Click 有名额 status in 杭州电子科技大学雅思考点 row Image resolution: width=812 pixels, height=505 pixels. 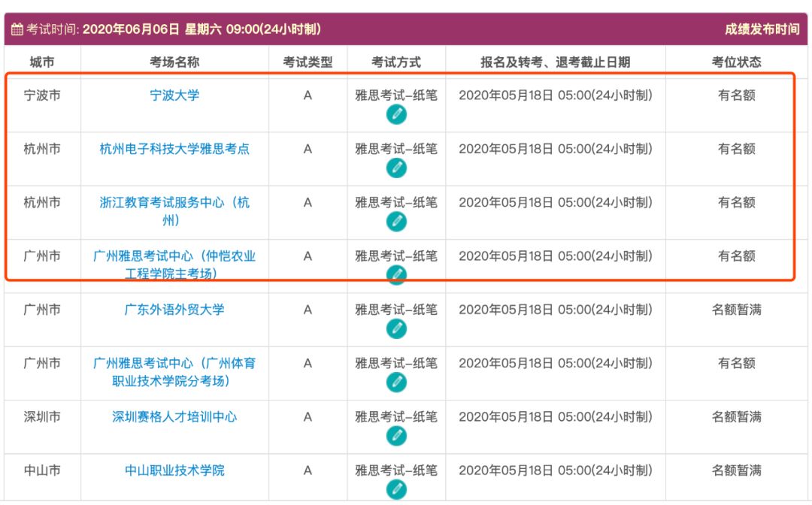click(736, 149)
